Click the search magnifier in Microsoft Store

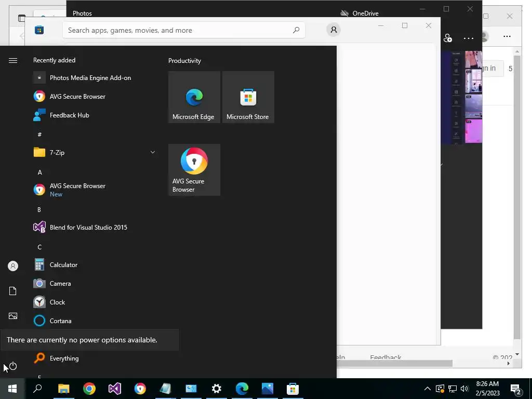296,30
